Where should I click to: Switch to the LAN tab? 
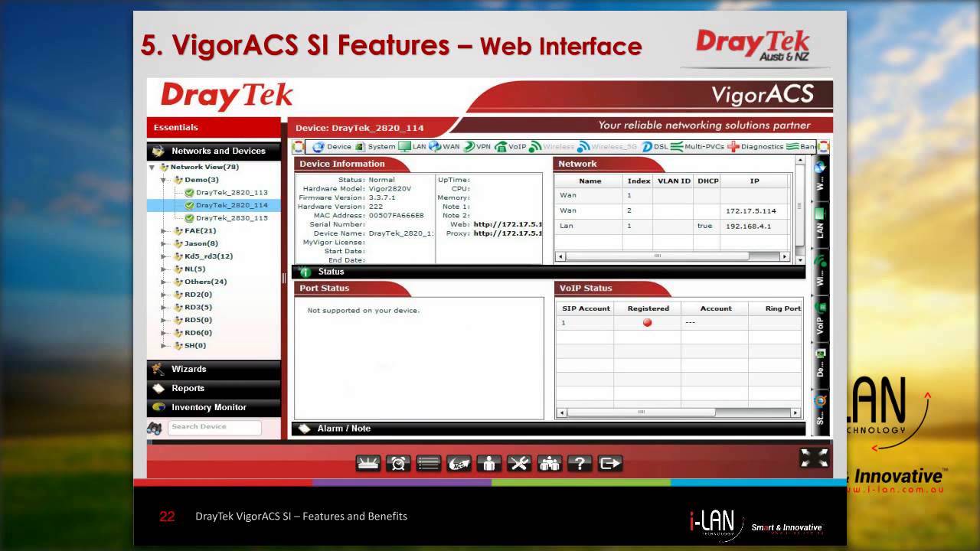[412, 146]
